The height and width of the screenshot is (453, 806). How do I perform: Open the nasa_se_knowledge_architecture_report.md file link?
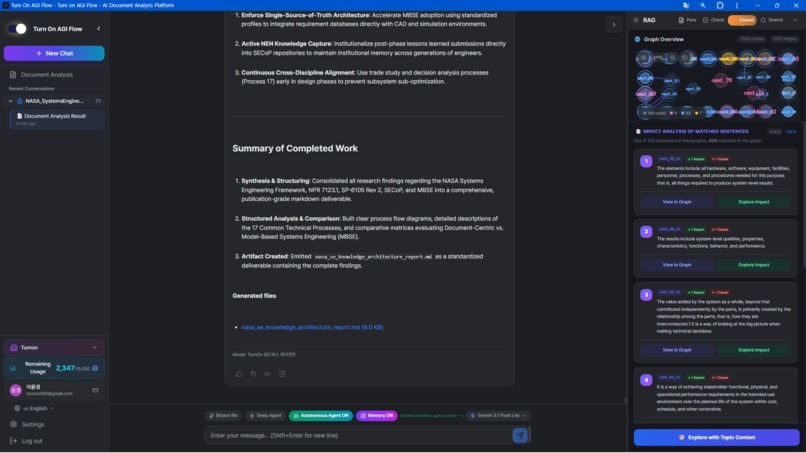[312, 328]
